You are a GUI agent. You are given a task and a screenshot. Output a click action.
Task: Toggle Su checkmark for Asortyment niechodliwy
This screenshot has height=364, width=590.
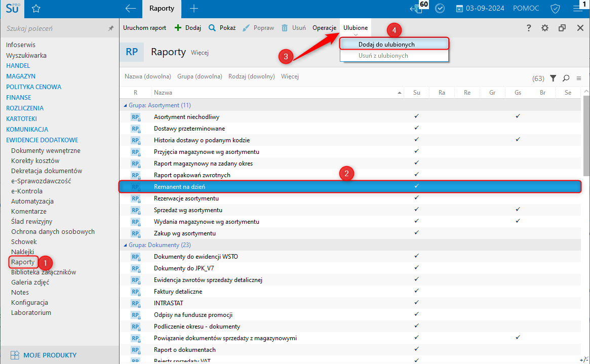click(416, 116)
